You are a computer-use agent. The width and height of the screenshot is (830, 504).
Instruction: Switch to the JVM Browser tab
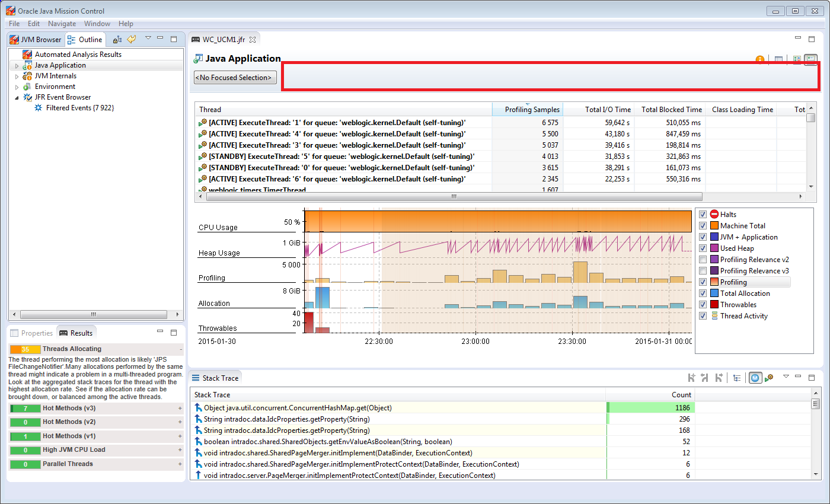(x=36, y=40)
